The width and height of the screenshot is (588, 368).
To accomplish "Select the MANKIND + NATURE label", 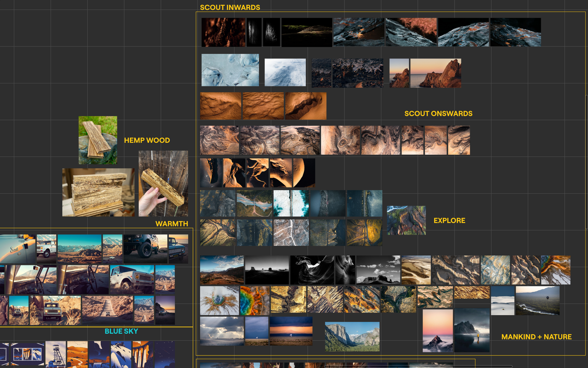I will click(536, 337).
